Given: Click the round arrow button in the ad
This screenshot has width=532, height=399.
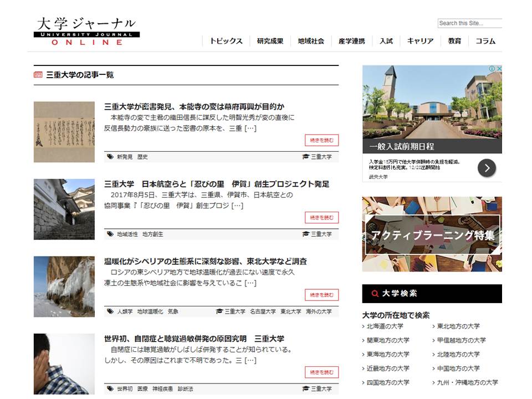Looking at the screenshot, I should [487, 168].
